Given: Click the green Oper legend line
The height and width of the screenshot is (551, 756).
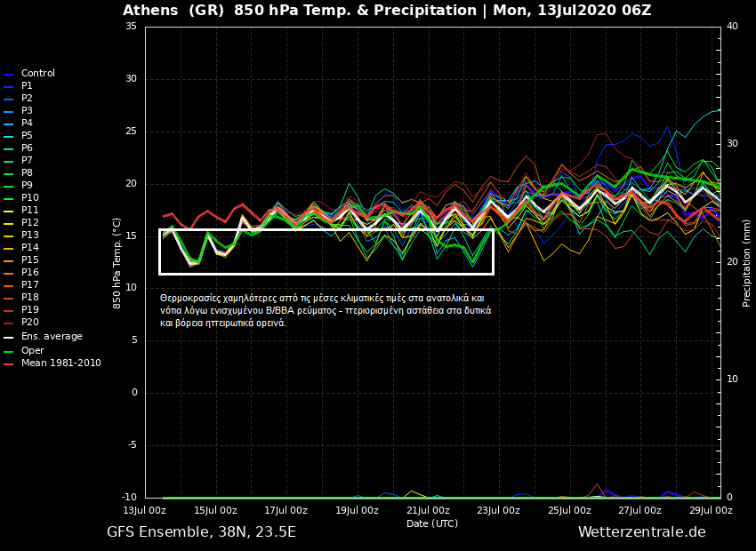Looking at the screenshot, I should (9, 352).
